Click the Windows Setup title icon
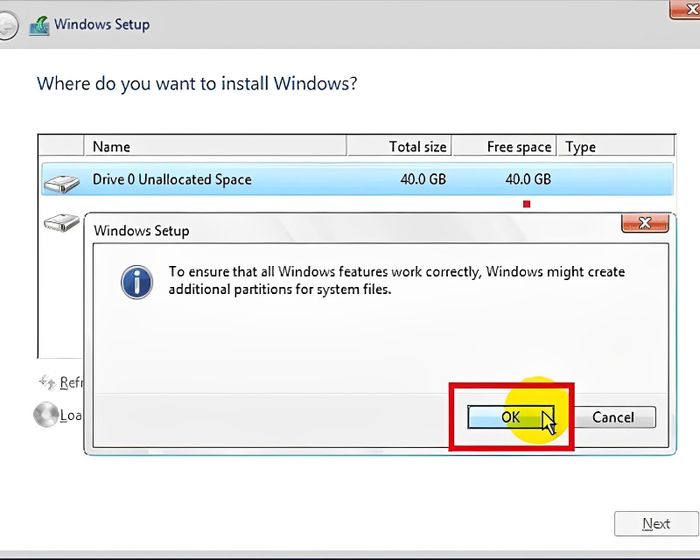 click(x=39, y=26)
